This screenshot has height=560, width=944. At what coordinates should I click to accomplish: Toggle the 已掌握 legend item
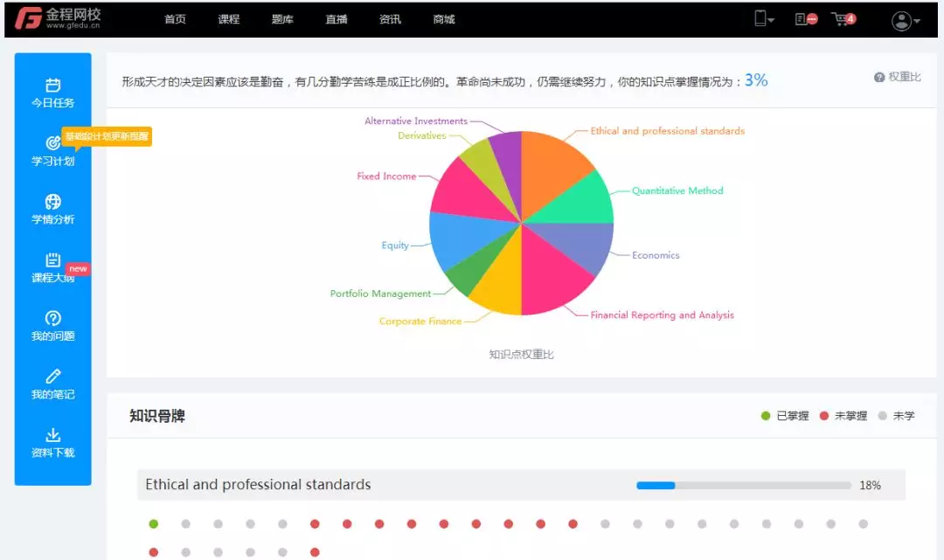point(785,416)
